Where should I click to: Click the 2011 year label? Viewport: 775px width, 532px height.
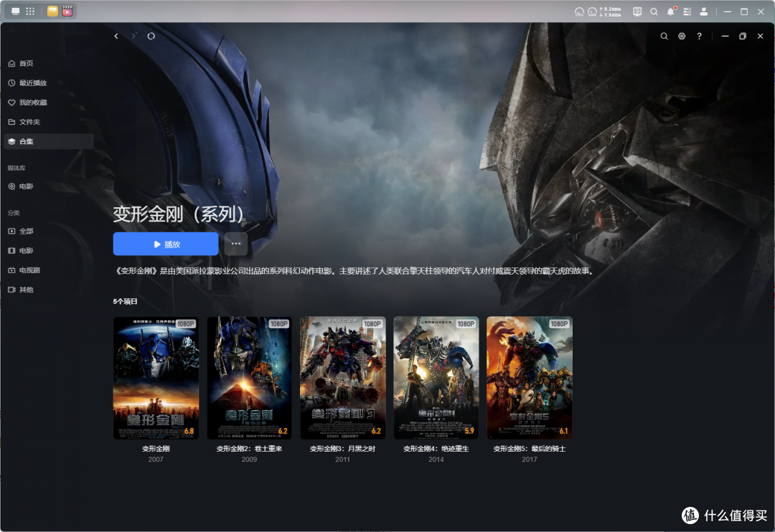click(x=342, y=460)
